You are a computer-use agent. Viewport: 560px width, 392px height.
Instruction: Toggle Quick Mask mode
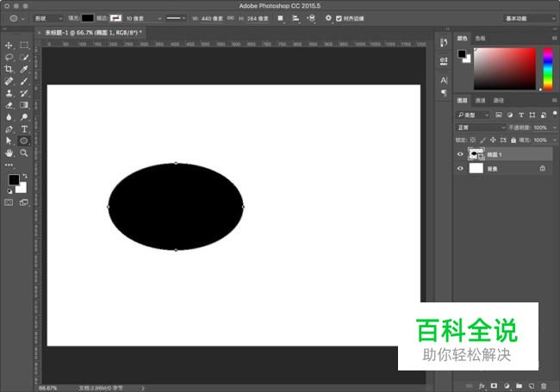9,202
